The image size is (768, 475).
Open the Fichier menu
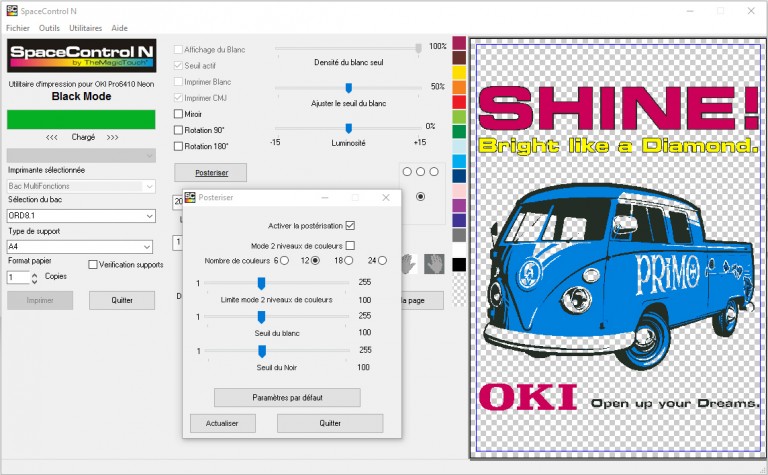coord(18,29)
